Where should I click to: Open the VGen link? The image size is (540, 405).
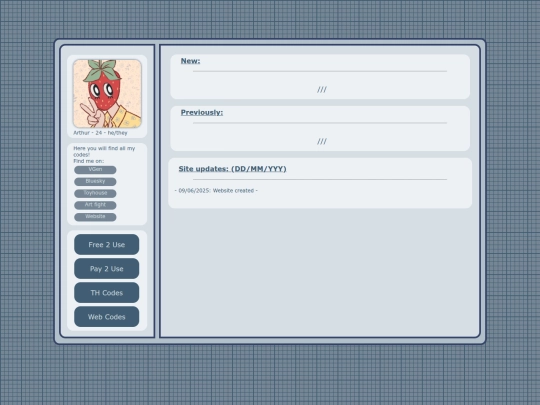click(95, 170)
